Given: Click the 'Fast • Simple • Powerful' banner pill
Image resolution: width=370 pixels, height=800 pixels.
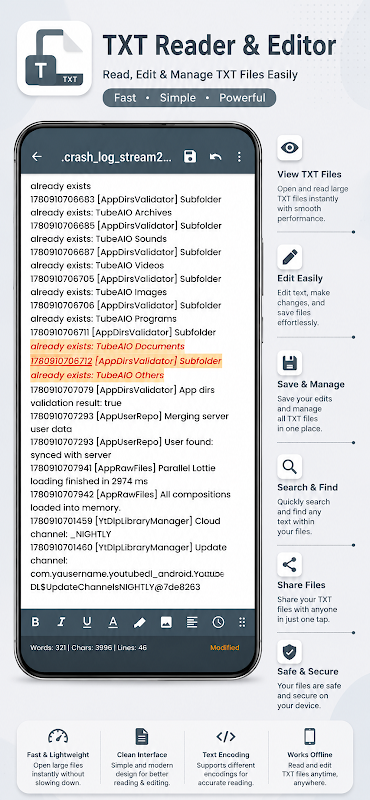Looking at the screenshot, I should click(189, 98).
